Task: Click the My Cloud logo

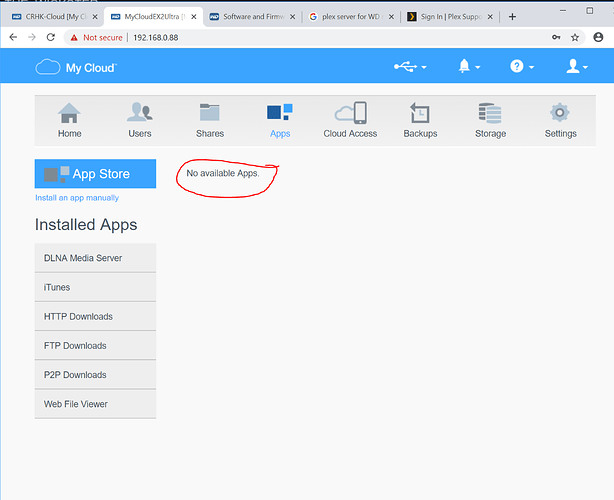Action: point(76,67)
